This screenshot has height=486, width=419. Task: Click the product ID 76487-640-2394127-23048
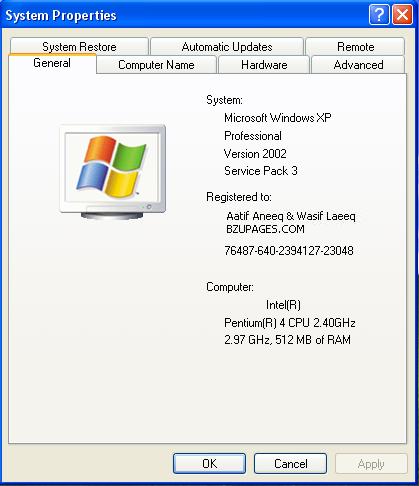(289, 250)
